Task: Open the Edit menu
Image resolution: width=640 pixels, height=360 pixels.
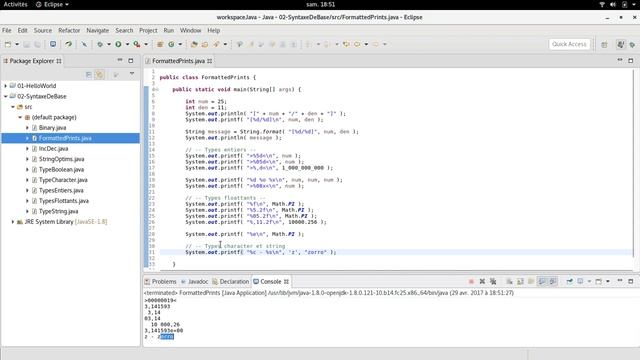Action: pyautogui.click(x=22, y=30)
